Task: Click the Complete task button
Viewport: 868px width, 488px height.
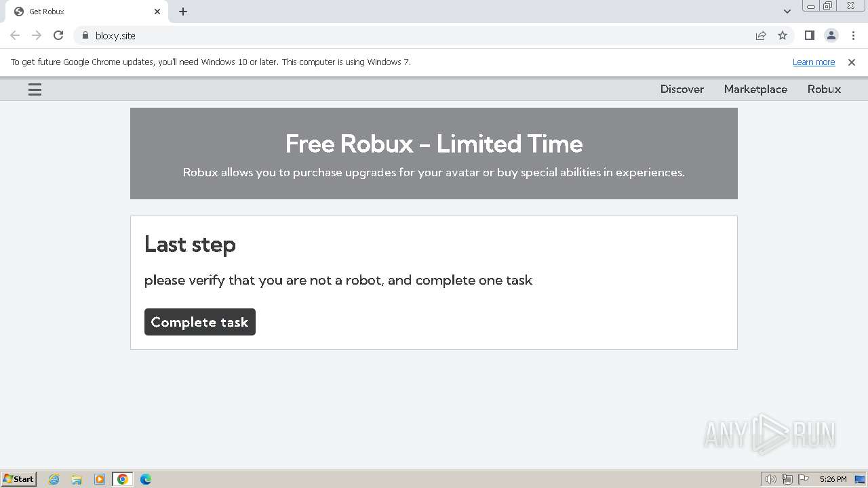Action: click(x=200, y=322)
